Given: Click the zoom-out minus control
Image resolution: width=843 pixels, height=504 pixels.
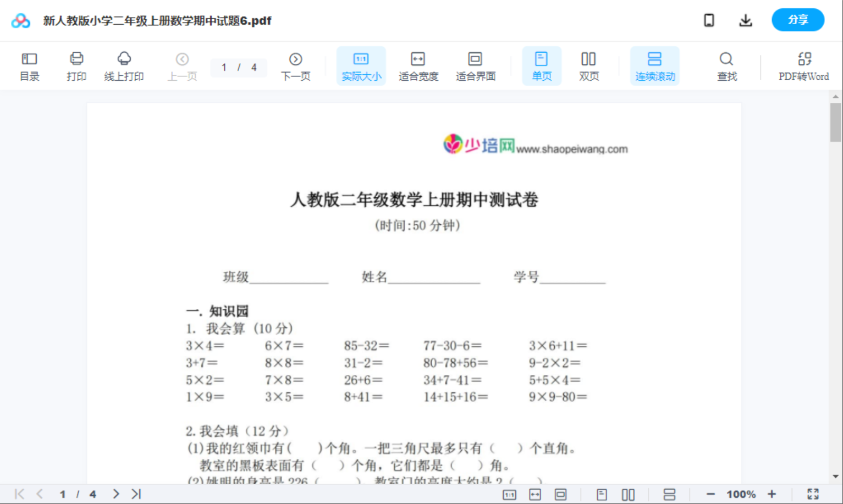Looking at the screenshot, I should pyautogui.click(x=710, y=494).
